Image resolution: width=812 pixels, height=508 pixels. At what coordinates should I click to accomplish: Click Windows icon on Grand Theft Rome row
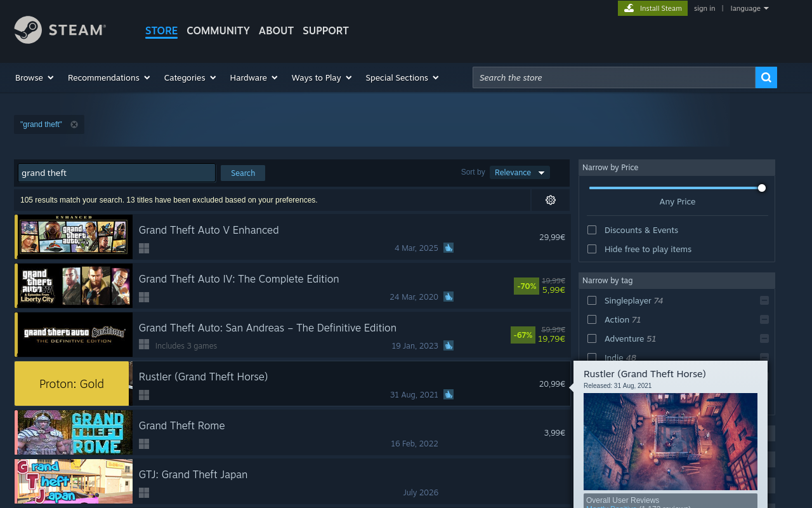point(144,444)
